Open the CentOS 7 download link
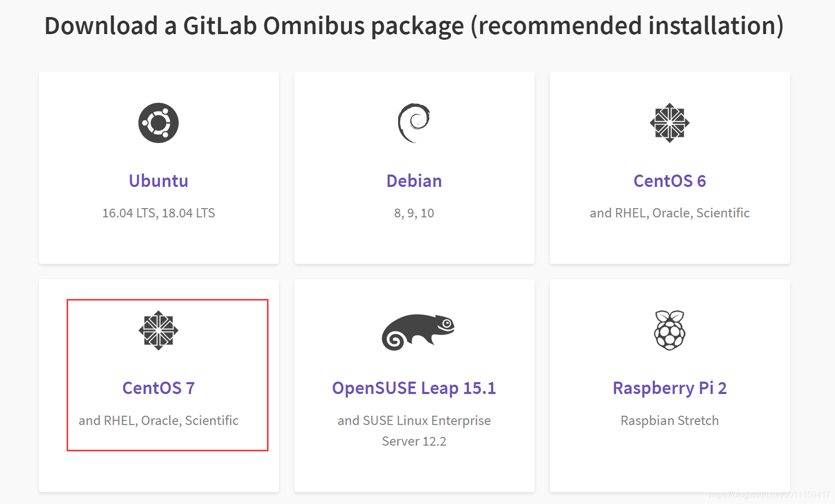Image resolution: width=835 pixels, height=504 pixels. 159,388
